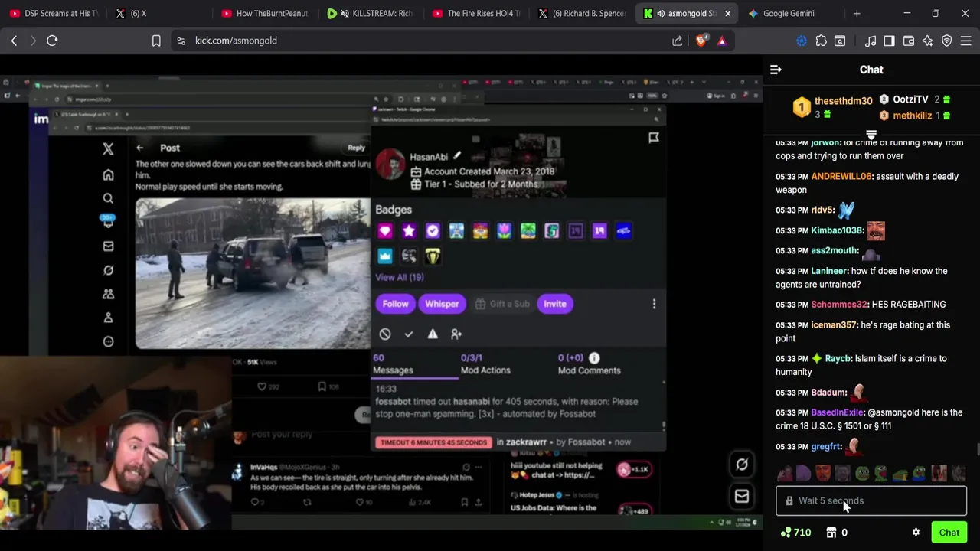Open chat settings gear icon

(916, 533)
